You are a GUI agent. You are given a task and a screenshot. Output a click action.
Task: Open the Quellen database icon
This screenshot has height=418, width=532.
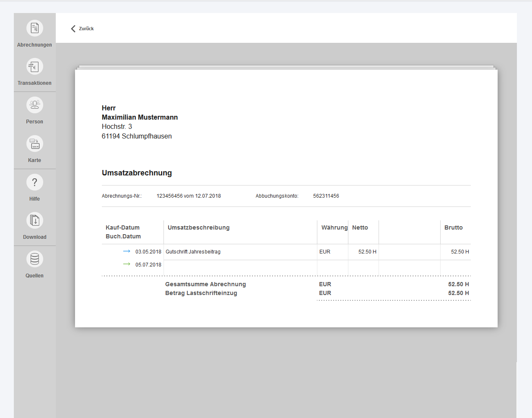35,259
